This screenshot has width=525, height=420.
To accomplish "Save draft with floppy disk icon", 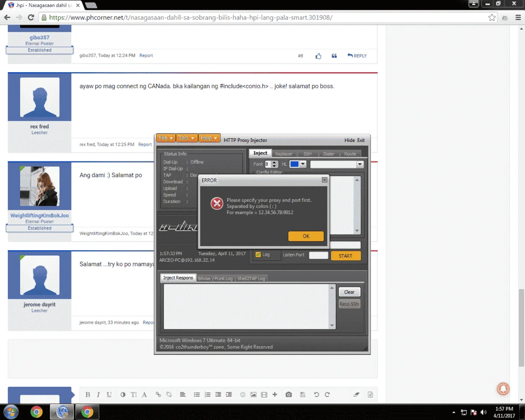I will [x=302, y=395].
